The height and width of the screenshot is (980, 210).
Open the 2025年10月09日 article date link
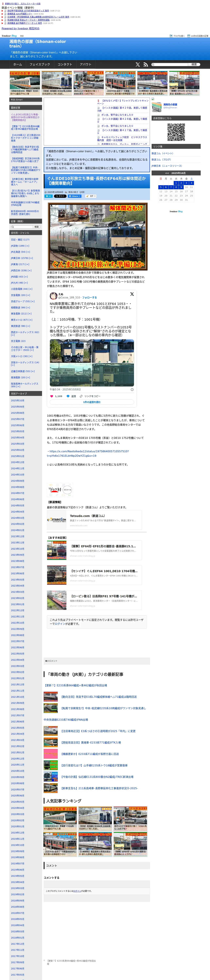55,192
